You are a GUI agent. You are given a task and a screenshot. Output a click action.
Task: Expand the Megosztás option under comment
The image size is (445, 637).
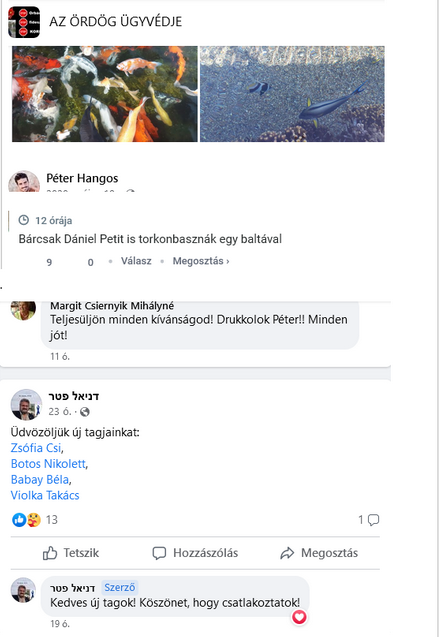click(201, 261)
